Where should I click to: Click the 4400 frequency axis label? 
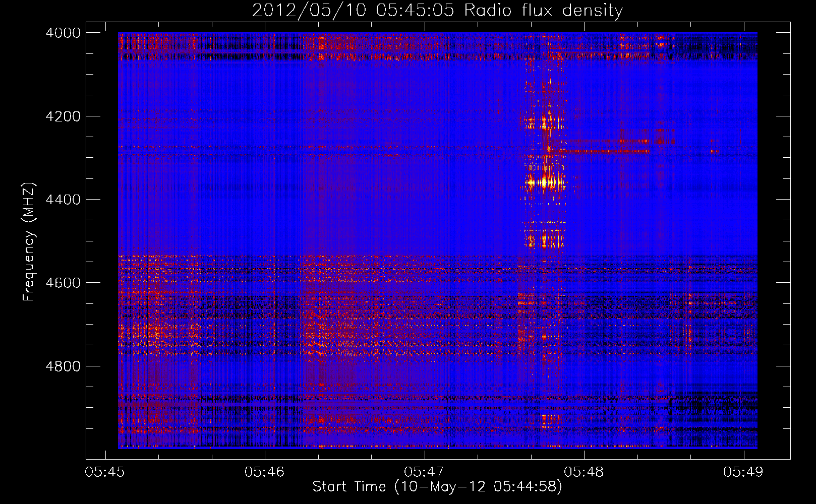click(63, 200)
